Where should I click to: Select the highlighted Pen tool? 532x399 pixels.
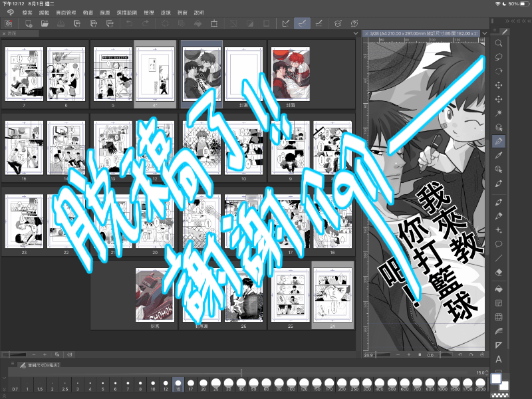pyautogui.click(x=498, y=141)
